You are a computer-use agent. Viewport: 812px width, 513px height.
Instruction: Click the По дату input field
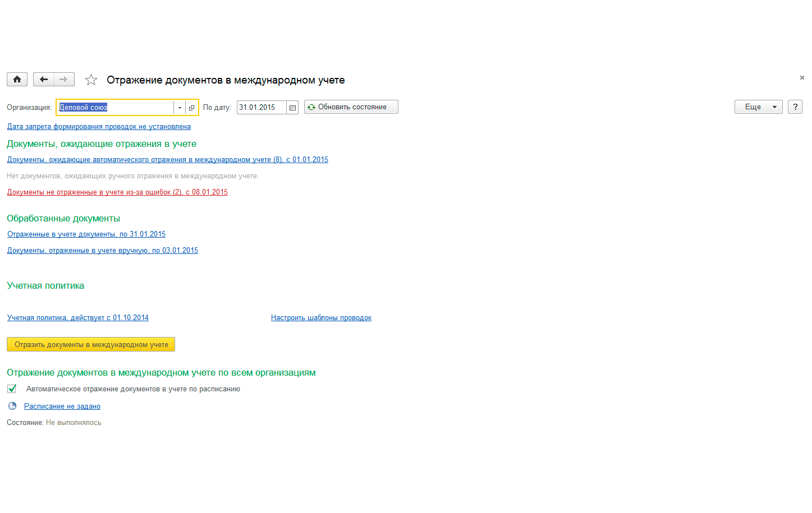pos(261,108)
